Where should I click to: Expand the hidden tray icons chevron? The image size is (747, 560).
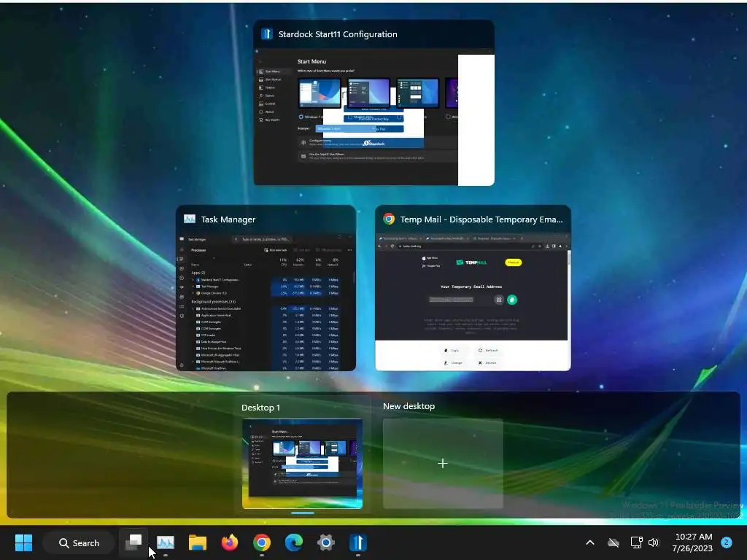tap(589, 542)
